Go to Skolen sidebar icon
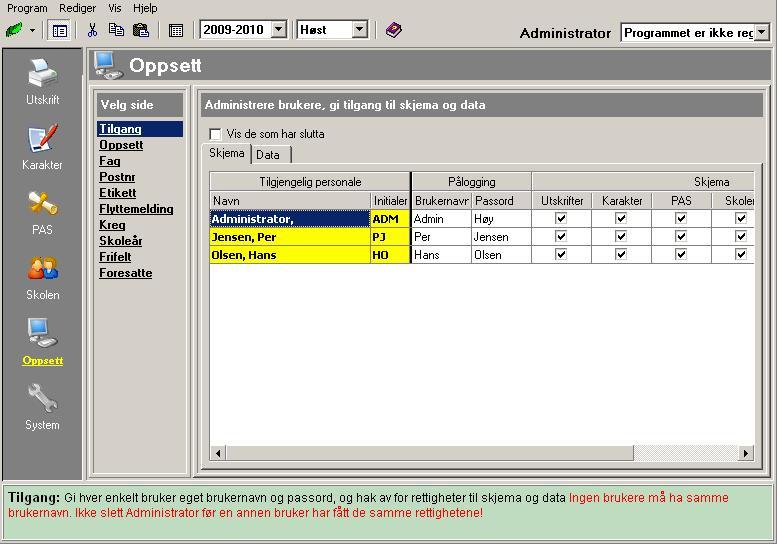 click(42, 270)
